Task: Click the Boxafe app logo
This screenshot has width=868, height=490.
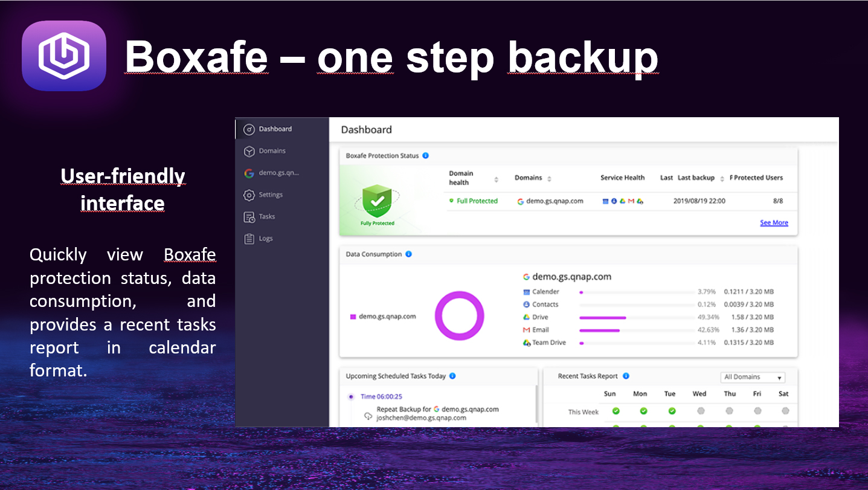Action: tap(64, 56)
